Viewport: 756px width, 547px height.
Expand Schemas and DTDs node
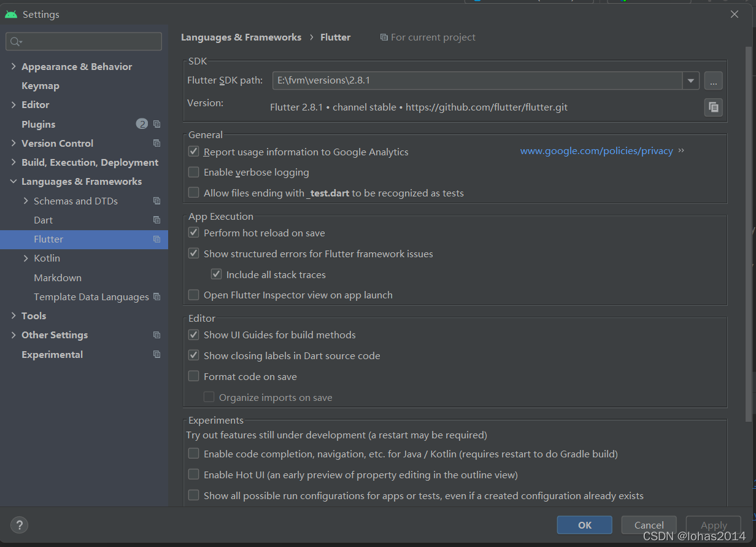tap(26, 201)
